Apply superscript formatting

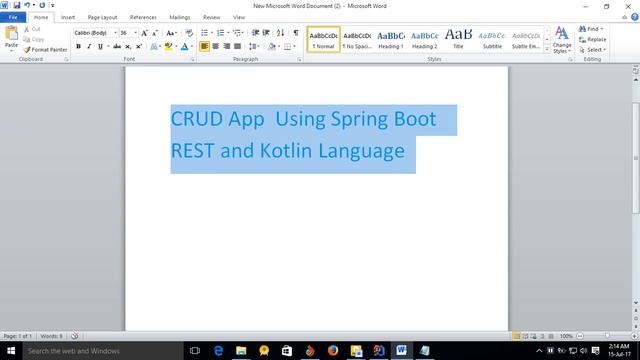coord(139,47)
